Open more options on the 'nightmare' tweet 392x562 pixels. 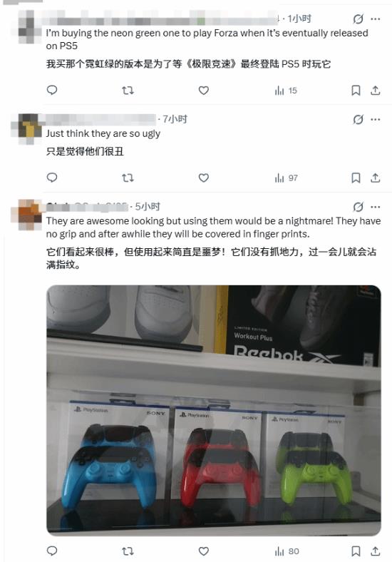pos(375,207)
